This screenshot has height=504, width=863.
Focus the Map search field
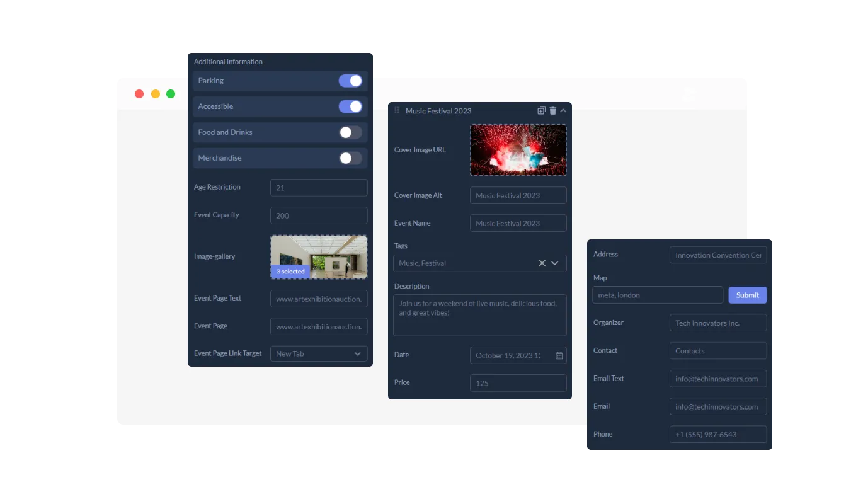point(658,295)
